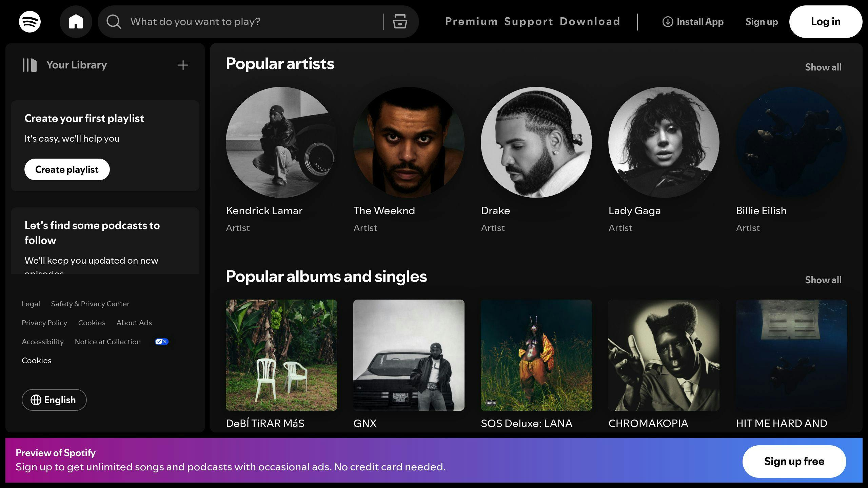Viewport: 868px width, 488px height.
Task: Click the Sign up free button
Action: click(794, 461)
